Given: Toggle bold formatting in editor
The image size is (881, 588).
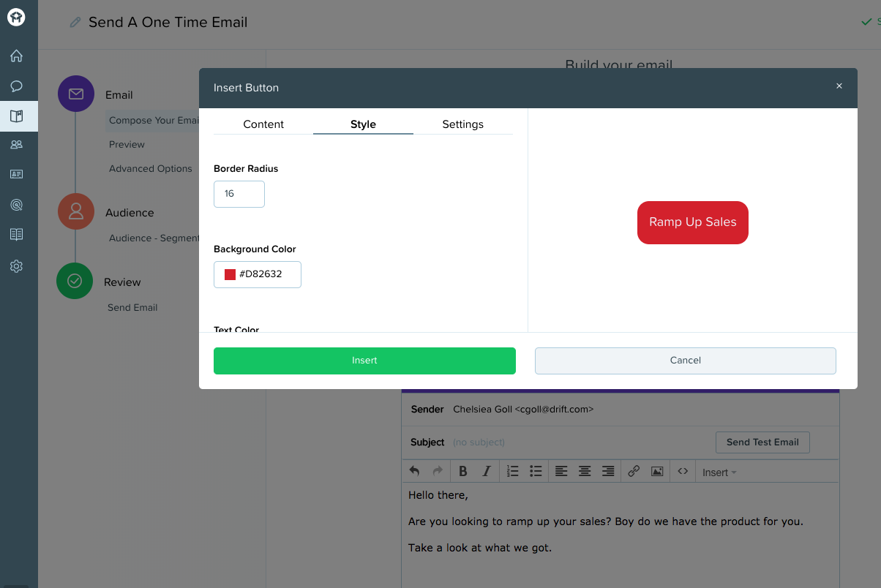Looking at the screenshot, I should [462, 472].
